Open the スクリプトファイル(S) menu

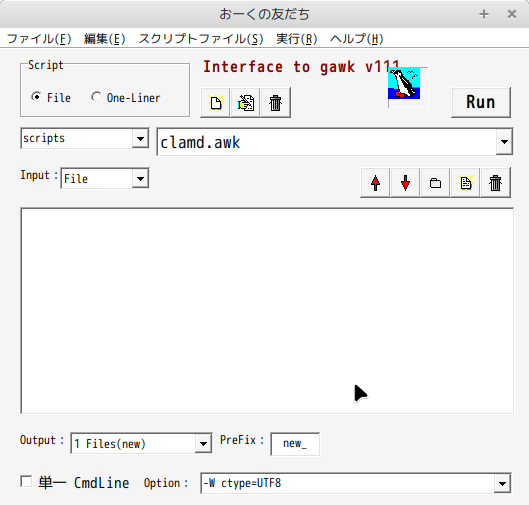click(x=201, y=39)
